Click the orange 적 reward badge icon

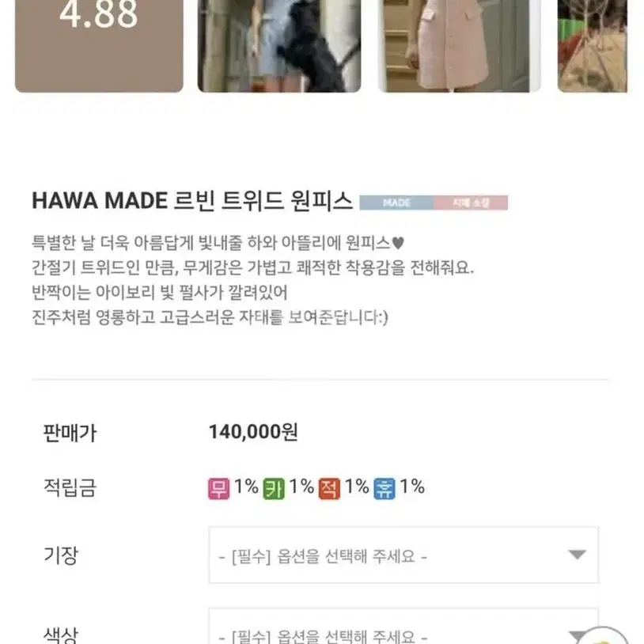329,488
